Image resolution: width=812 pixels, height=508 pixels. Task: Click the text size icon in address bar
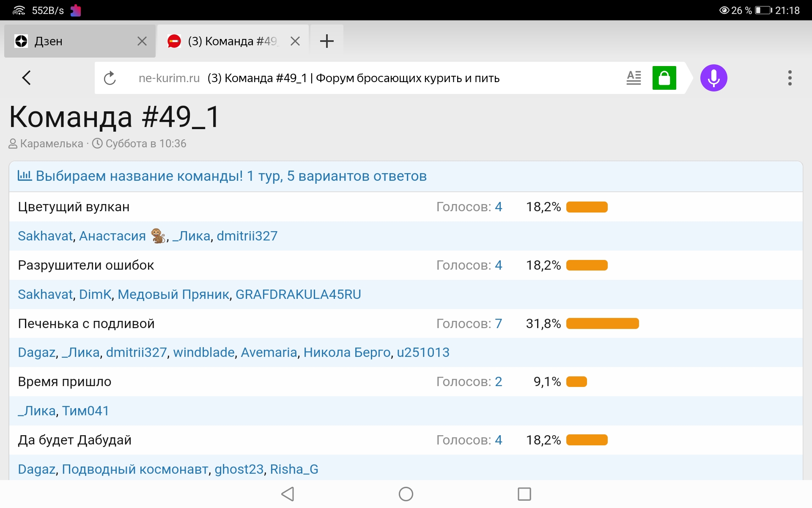(x=634, y=77)
